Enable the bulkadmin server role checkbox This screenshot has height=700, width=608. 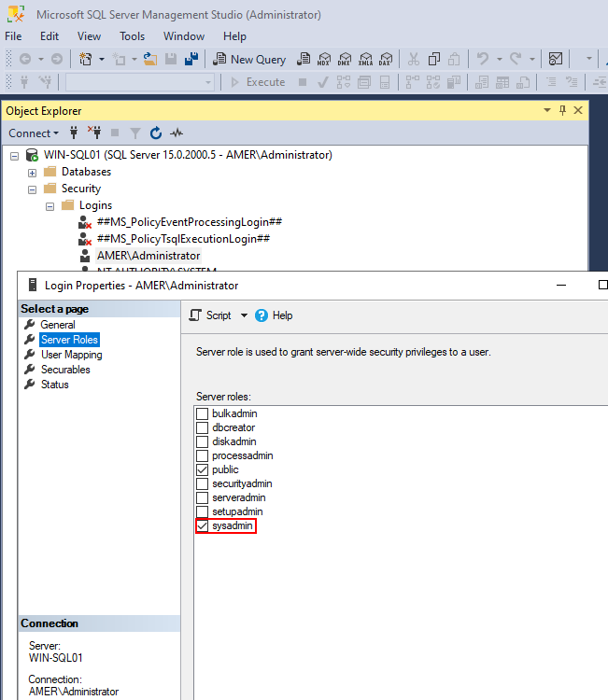pos(203,413)
